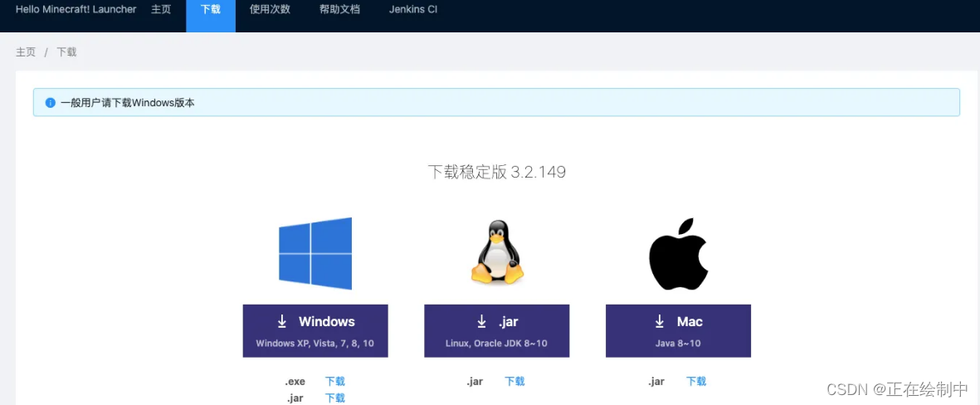The width and height of the screenshot is (980, 405).
Task: Click 下载 in the breadcrumb
Action: coord(66,52)
